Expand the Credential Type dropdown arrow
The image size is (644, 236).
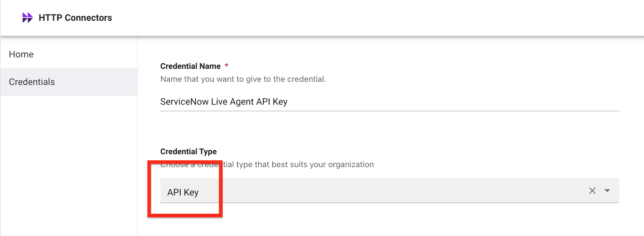(x=607, y=191)
